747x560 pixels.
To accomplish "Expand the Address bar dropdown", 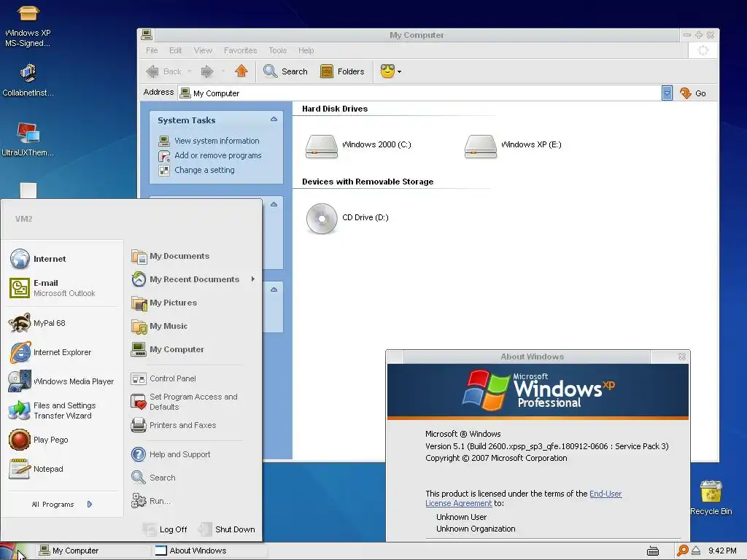I will [x=667, y=93].
